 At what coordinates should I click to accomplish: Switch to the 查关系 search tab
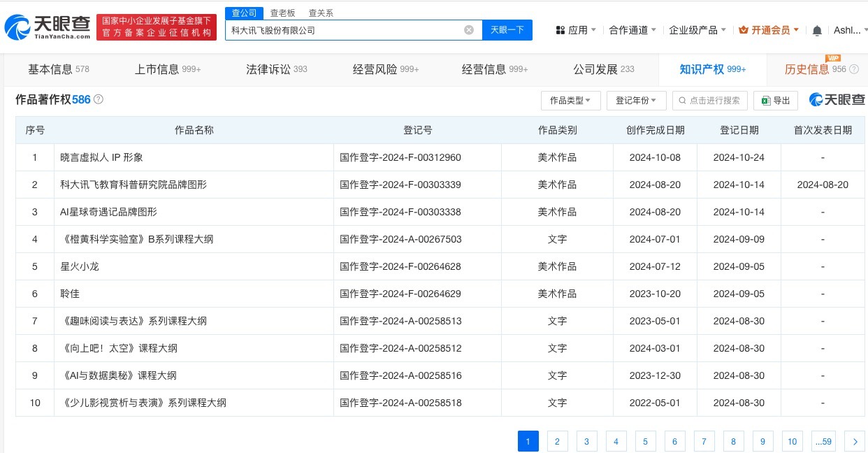tap(321, 13)
